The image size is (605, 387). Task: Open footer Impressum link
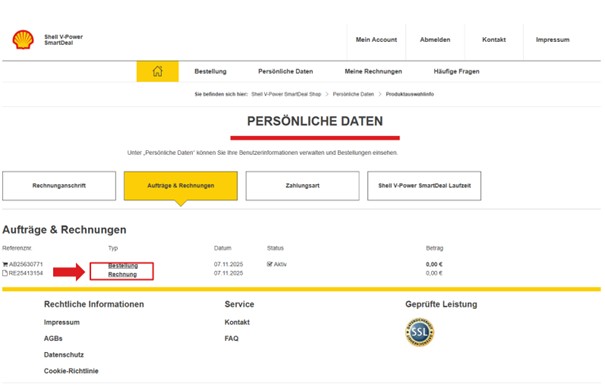pos(62,322)
